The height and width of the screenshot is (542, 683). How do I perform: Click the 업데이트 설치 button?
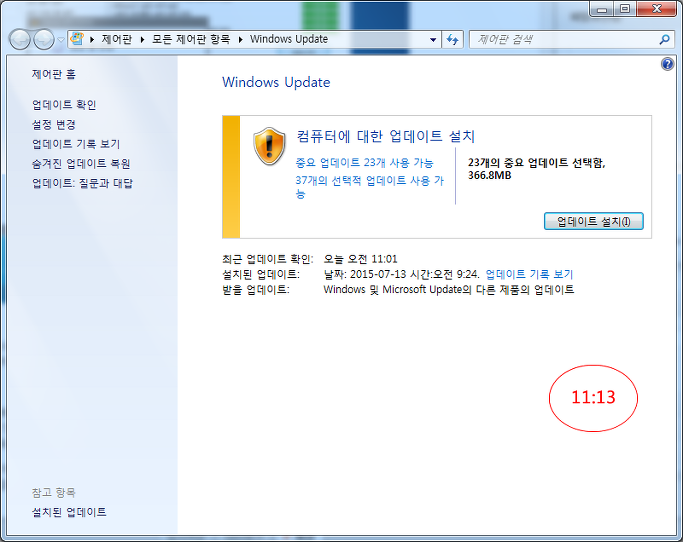(593, 221)
